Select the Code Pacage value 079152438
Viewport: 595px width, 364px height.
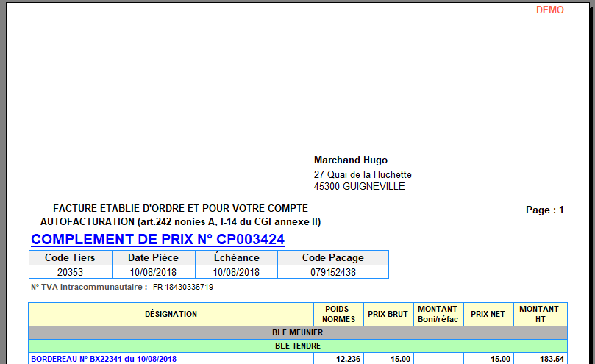coord(332,272)
